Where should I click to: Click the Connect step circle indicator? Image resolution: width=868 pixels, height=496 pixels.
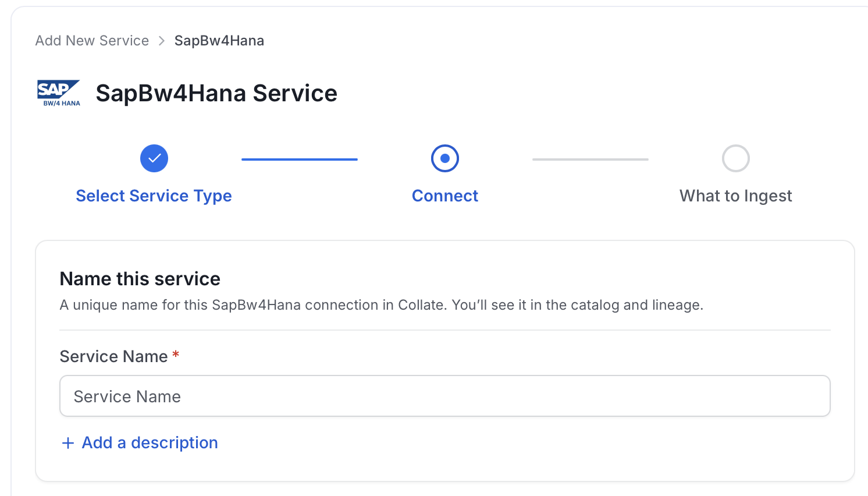point(445,158)
